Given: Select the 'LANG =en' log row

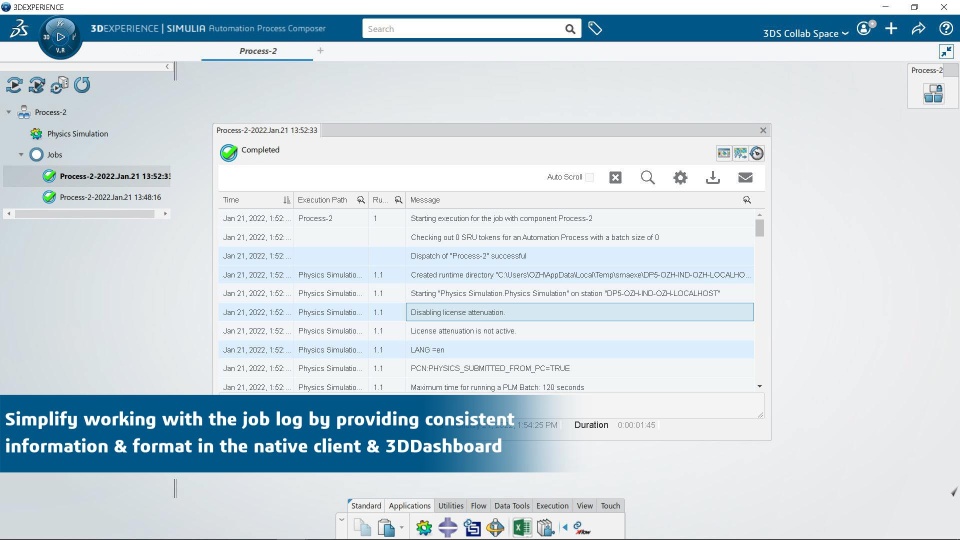Looking at the screenshot, I should point(486,350).
